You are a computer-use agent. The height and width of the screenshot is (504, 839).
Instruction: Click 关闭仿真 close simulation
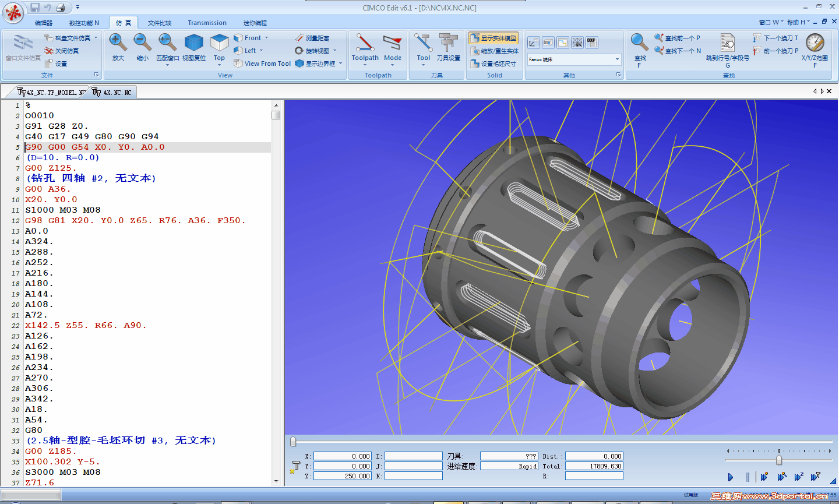click(62, 51)
